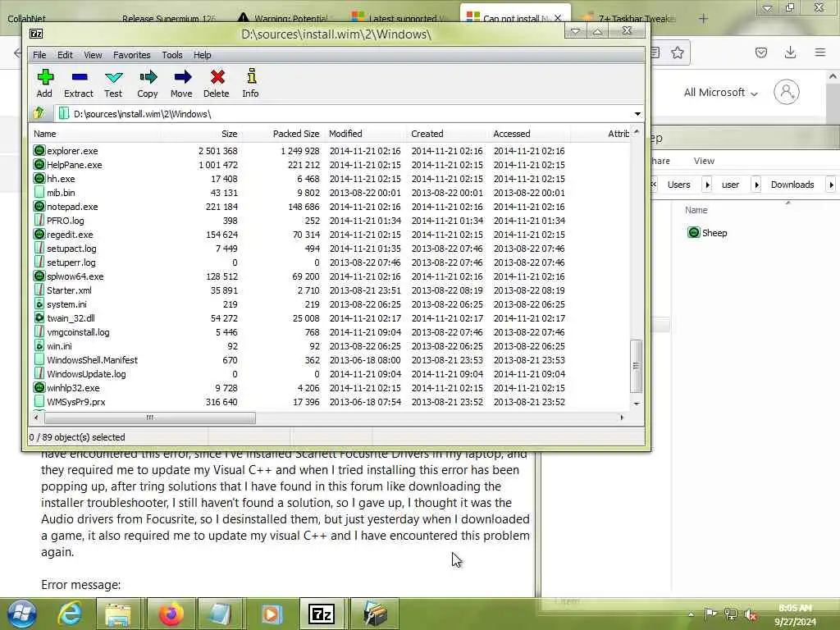This screenshot has height=630, width=840.
Task: Open Firefox Pocket save icon
Action: click(760, 52)
